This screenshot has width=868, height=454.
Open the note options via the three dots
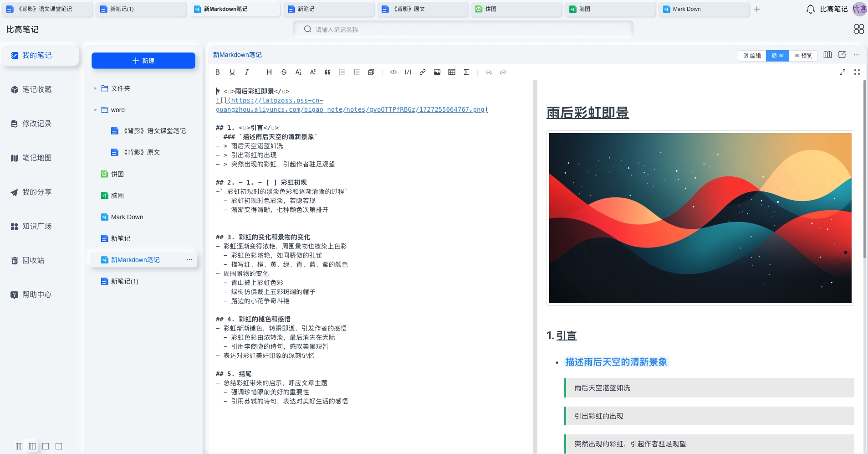pyautogui.click(x=189, y=260)
